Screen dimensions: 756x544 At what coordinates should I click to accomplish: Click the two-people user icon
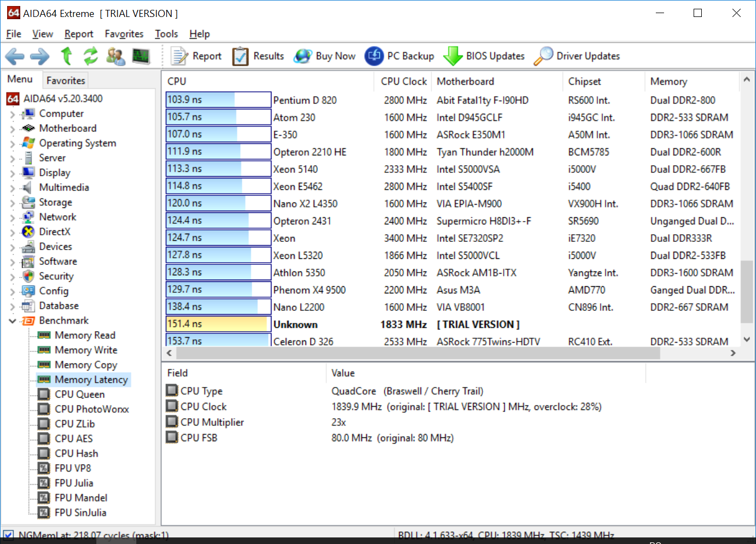(116, 56)
